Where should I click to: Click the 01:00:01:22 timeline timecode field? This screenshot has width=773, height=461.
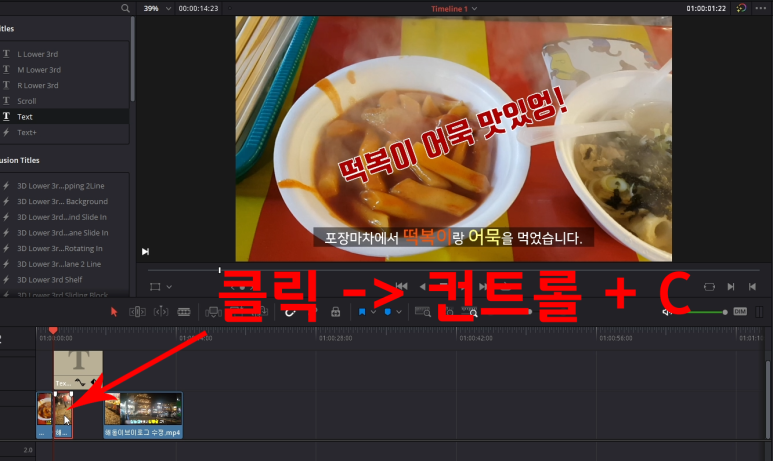(706, 8)
